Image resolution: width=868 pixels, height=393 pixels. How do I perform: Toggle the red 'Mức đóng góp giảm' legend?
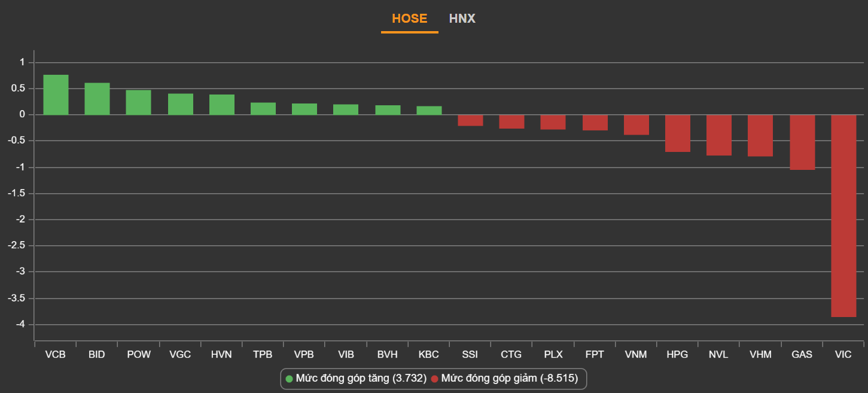(509, 379)
